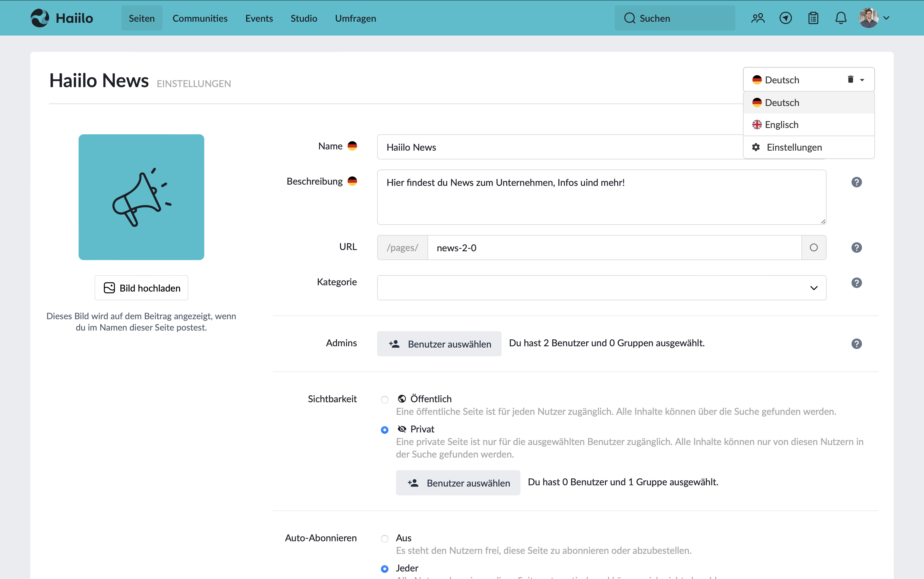Click the URL status circle icon

pyautogui.click(x=814, y=248)
